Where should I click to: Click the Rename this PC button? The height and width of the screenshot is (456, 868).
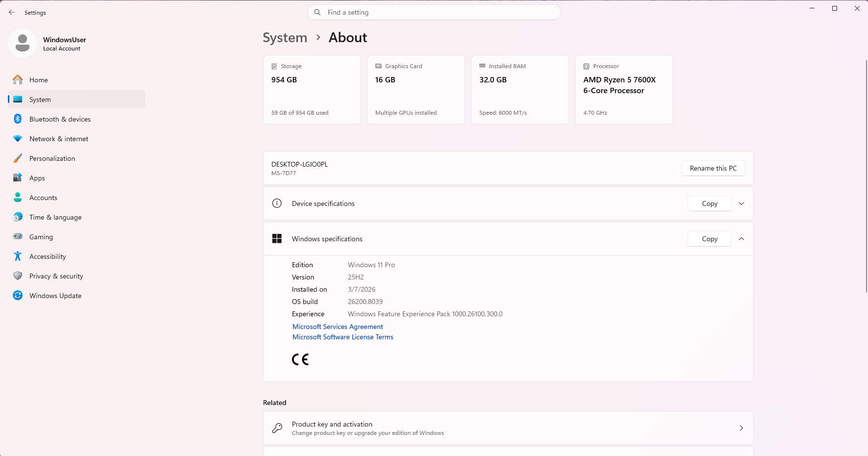coord(713,168)
